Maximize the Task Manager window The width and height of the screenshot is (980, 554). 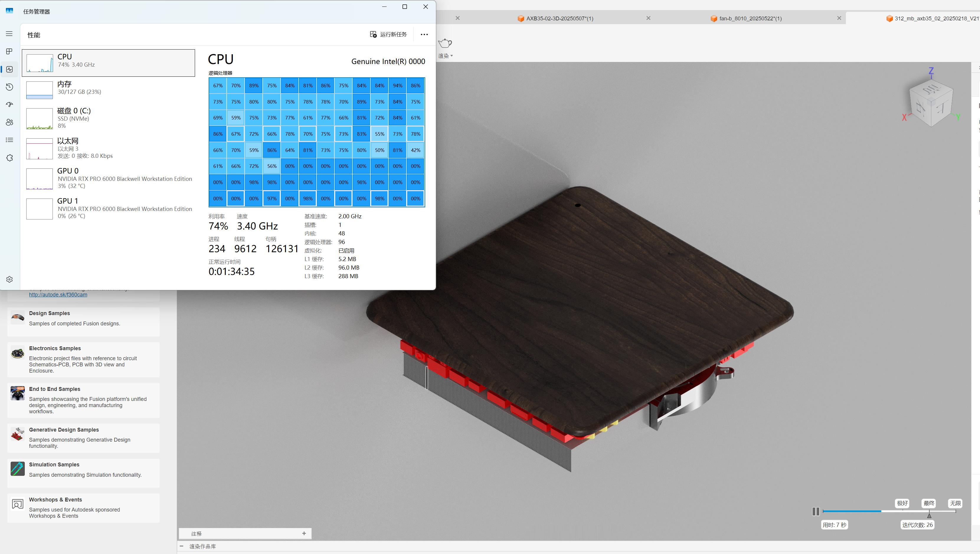405,7
